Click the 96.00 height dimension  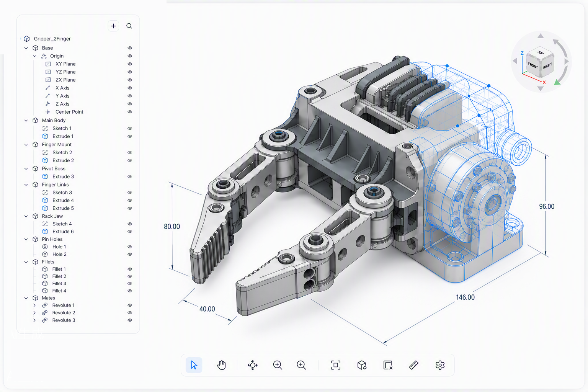pyautogui.click(x=547, y=207)
